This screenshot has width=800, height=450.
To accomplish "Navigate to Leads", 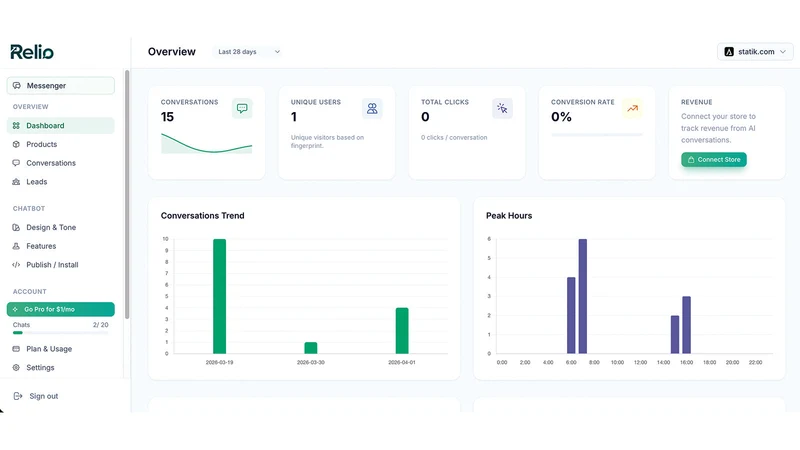I will 61,182.
